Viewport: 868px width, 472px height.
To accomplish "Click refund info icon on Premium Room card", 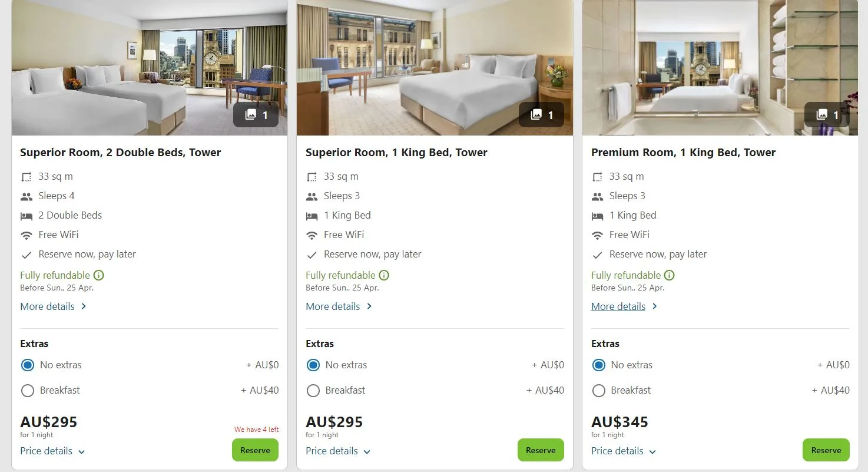I will click(x=670, y=275).
